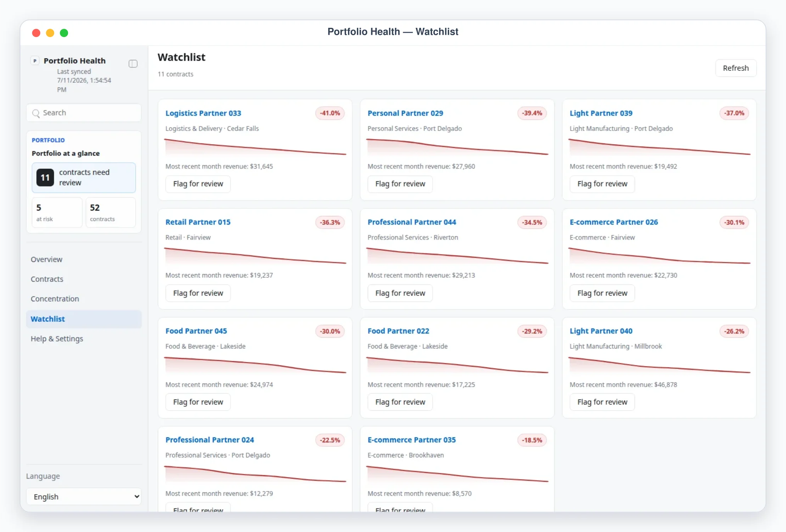Screen dimensions: 786x532
Task: Refresh the watchlist
Action: coord(735,68)
